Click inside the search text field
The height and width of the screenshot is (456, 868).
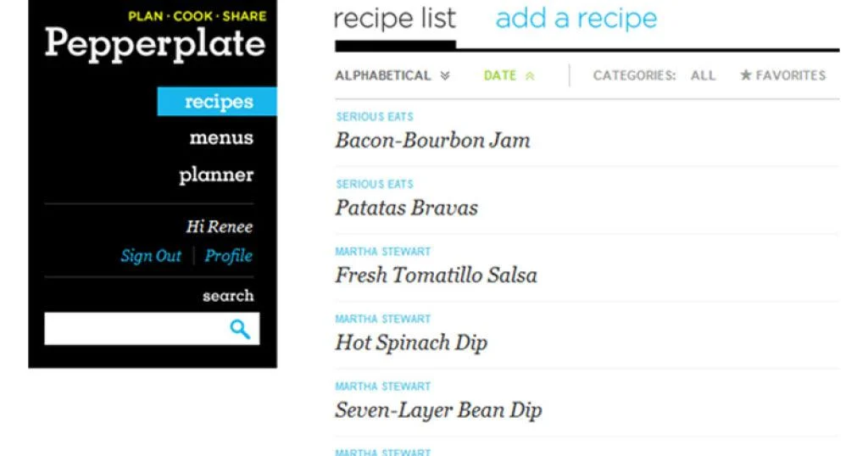136,329
